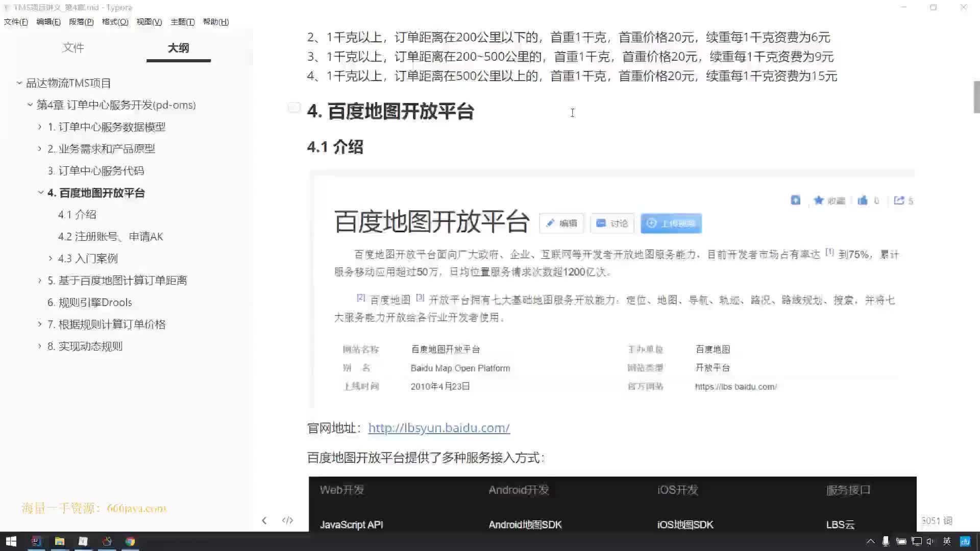Click the iOS地图SDK entry

[x=685, y=524]
